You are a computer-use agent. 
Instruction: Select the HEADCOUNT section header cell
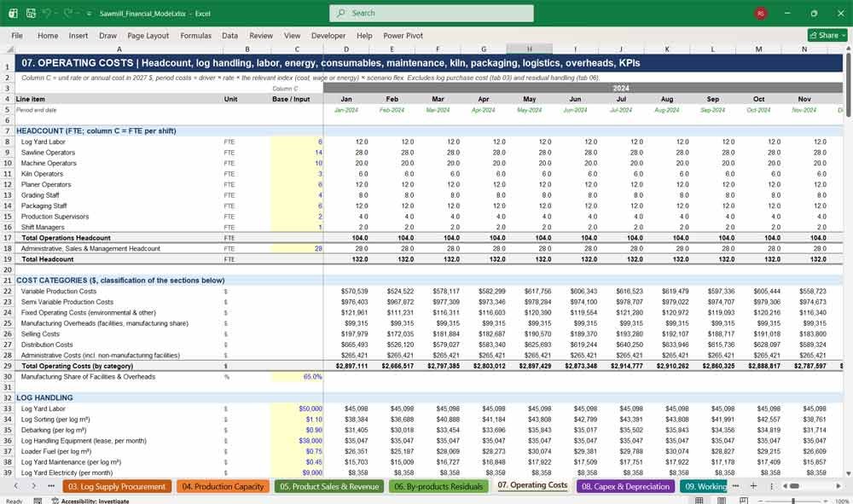pos(119,131)
